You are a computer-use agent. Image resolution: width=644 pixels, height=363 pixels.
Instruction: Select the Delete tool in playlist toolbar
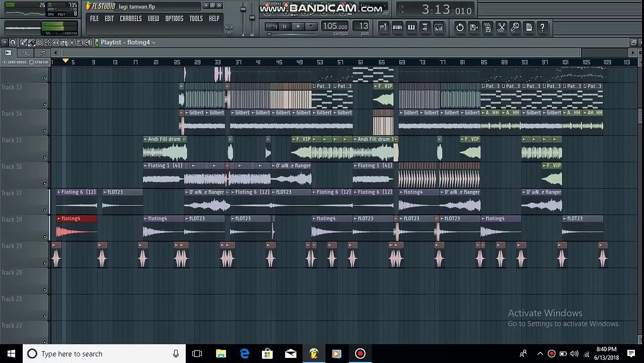pyautogui.click(x=39, y=42)
